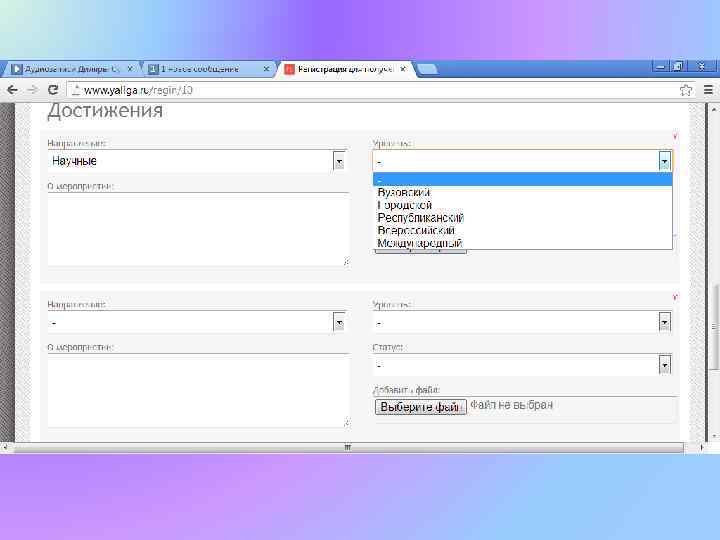Select 'Городской' from the level list
720x540 pixels.
[x=523, y=205]
